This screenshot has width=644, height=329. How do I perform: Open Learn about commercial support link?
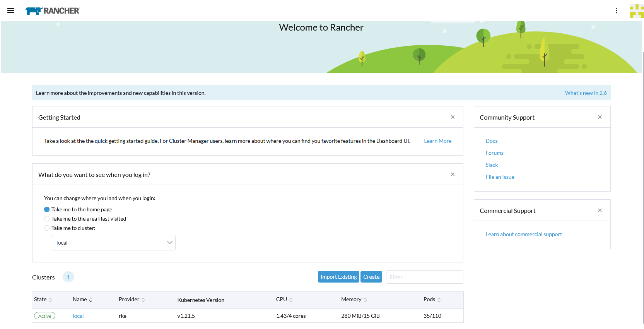[524, 234]
